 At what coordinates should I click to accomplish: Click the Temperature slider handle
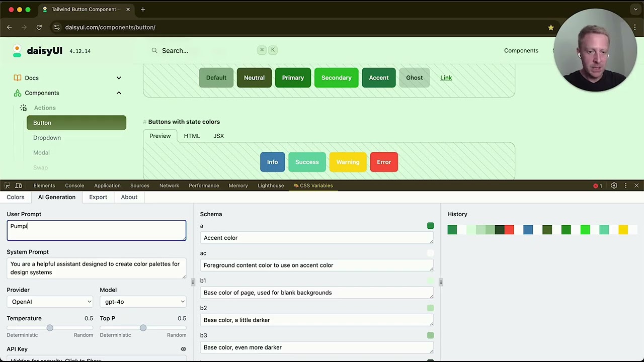[50, 328]
